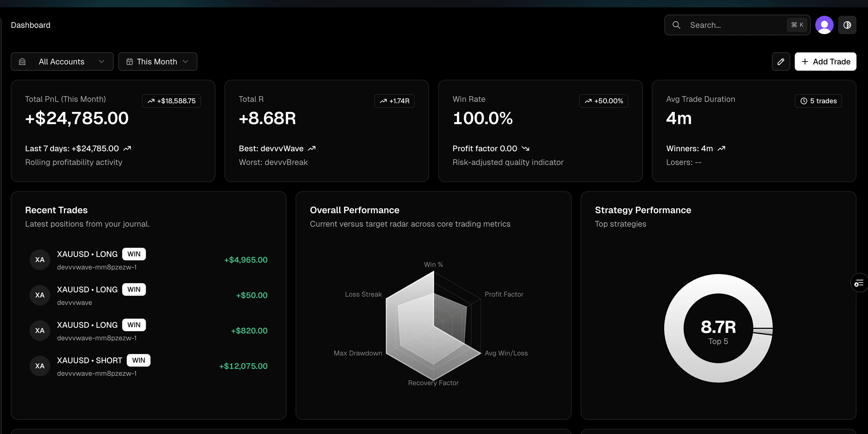Click the clock icon on the 5 trades badge
This screenshot has height=434, width=868.
(804, 101)
